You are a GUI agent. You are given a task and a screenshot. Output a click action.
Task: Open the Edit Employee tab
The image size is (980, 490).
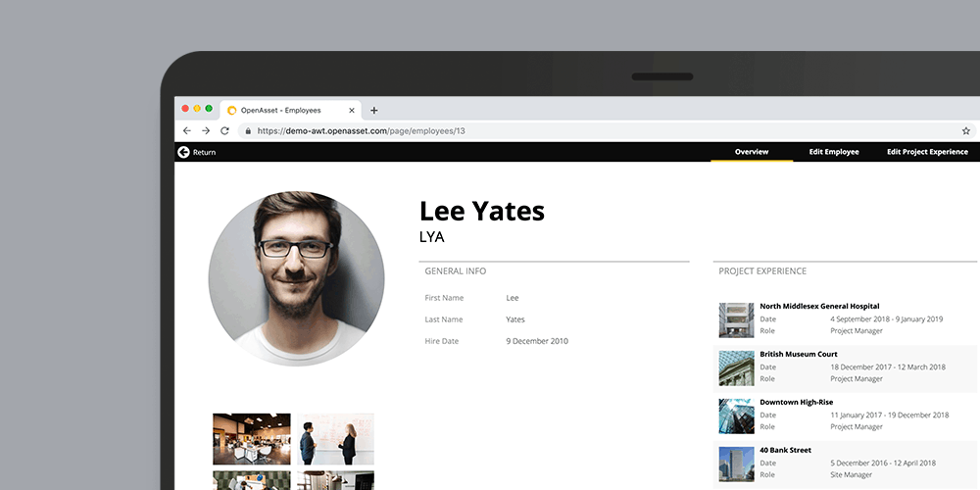(x=834, y=152)
